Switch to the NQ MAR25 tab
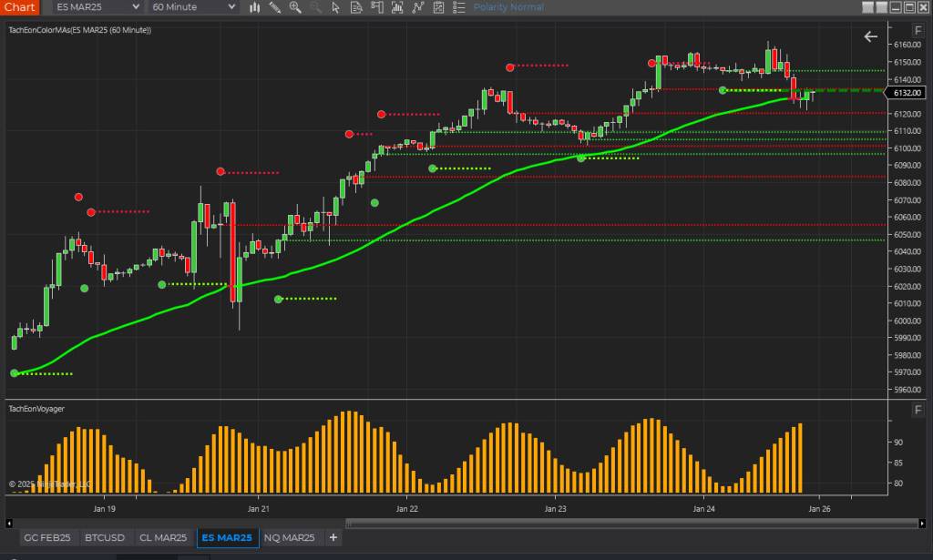933x560 pixels. click(x=289, y=538)
